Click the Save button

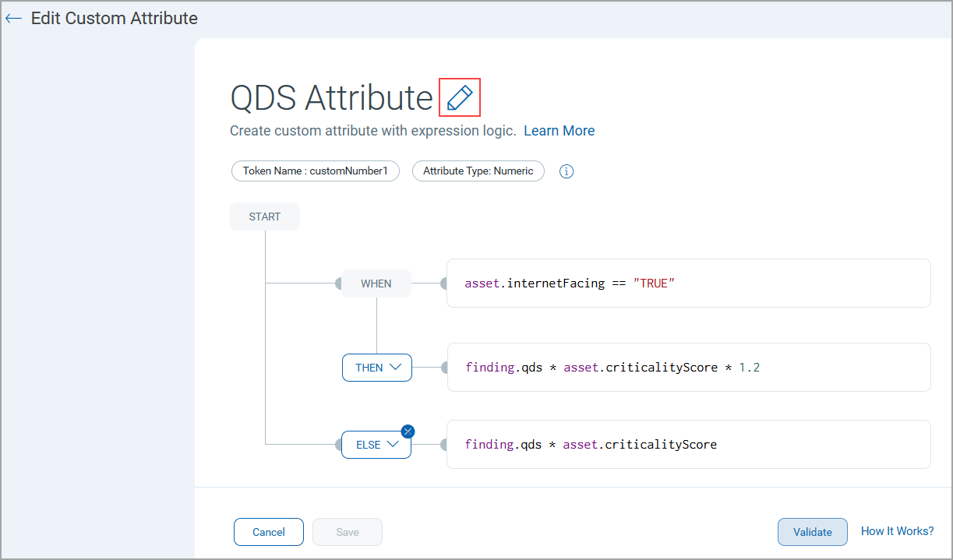point(348,532)
